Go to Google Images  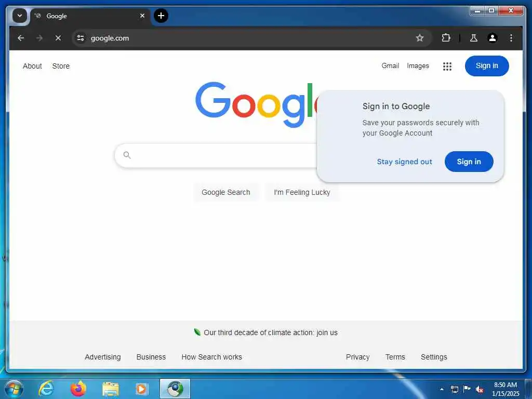pyautogui.click(x=418, y=66)
